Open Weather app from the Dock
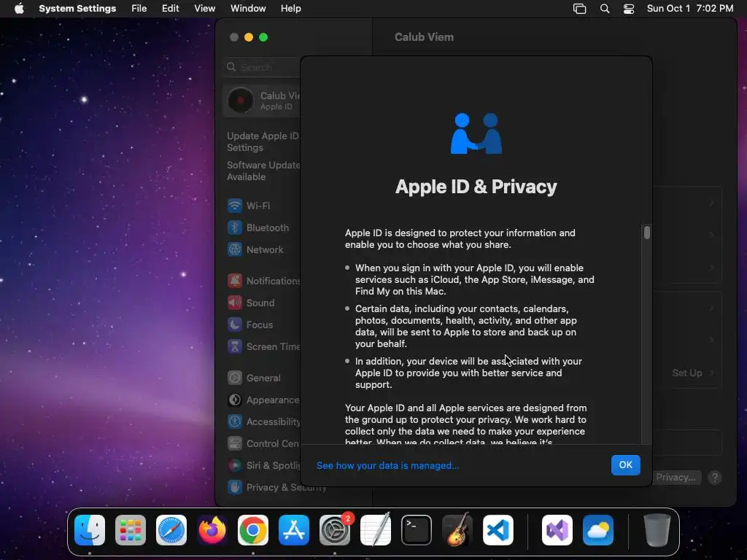The width and height of the screenshot is (747, 560). pos(598,530)
